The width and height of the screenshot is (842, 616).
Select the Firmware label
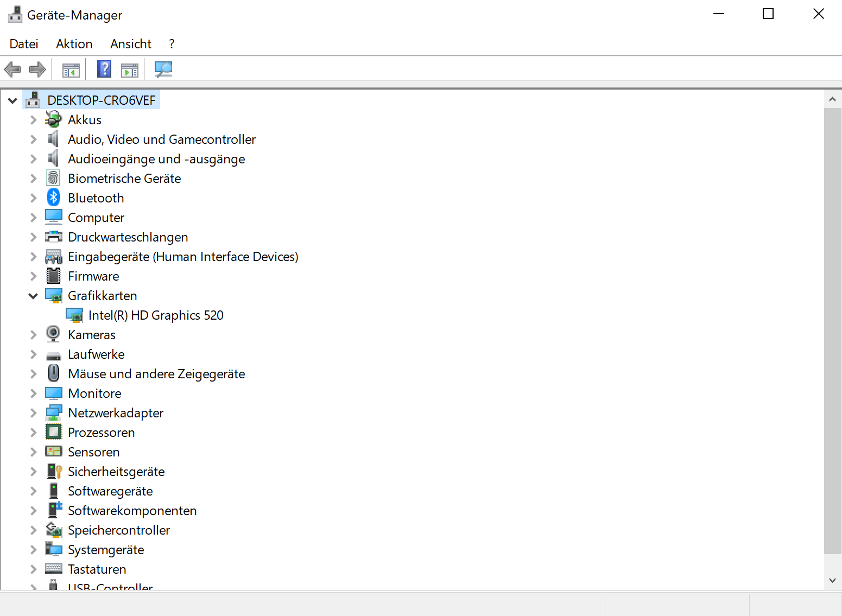pyautogui.click(x=93, y=276)
